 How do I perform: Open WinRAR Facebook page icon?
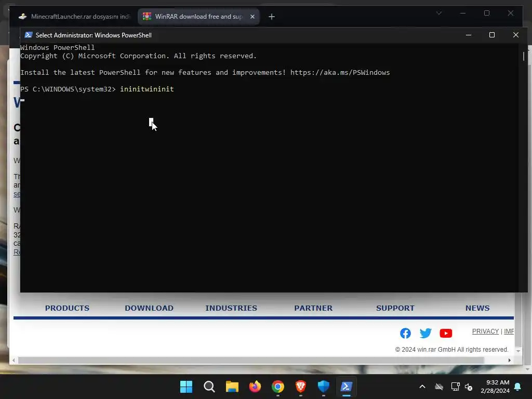(x=405, y=333)
